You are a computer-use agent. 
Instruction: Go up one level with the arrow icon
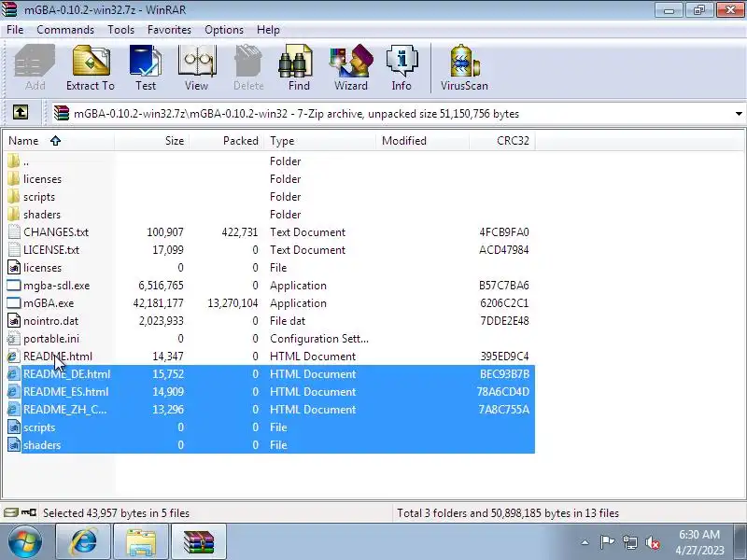20,113
